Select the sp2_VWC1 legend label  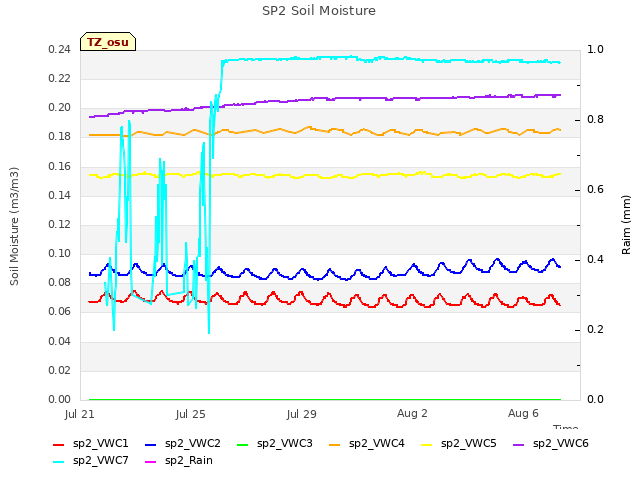100,444
